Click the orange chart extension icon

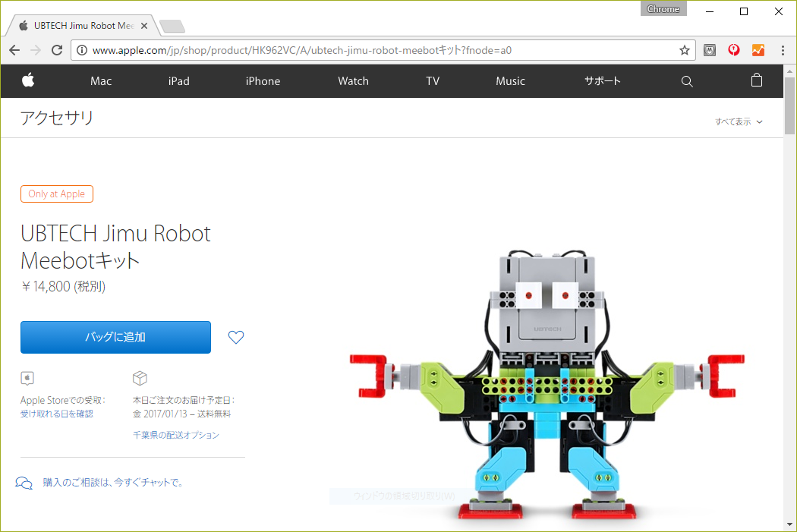[758, 50]
